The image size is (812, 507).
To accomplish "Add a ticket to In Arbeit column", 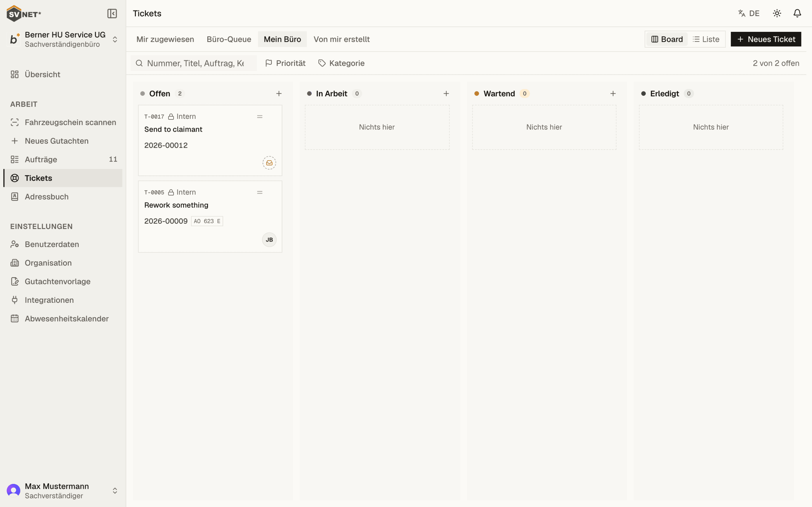I will tap(446, 93).
